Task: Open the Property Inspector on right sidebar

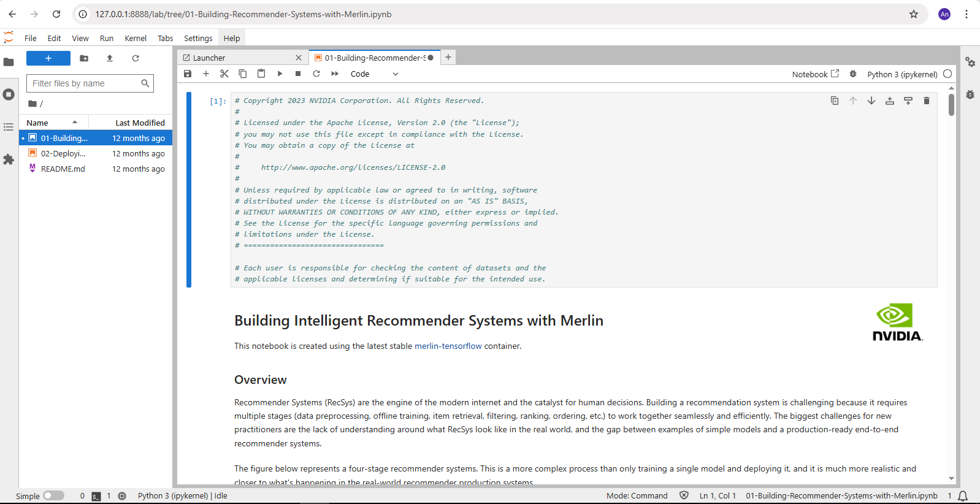Action: tap(970, 62)
